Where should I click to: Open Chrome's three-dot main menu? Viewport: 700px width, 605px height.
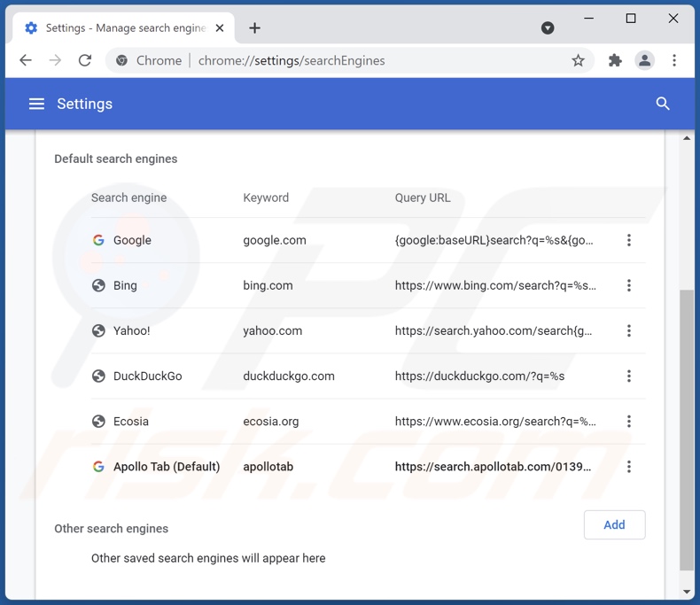[674, 60]
